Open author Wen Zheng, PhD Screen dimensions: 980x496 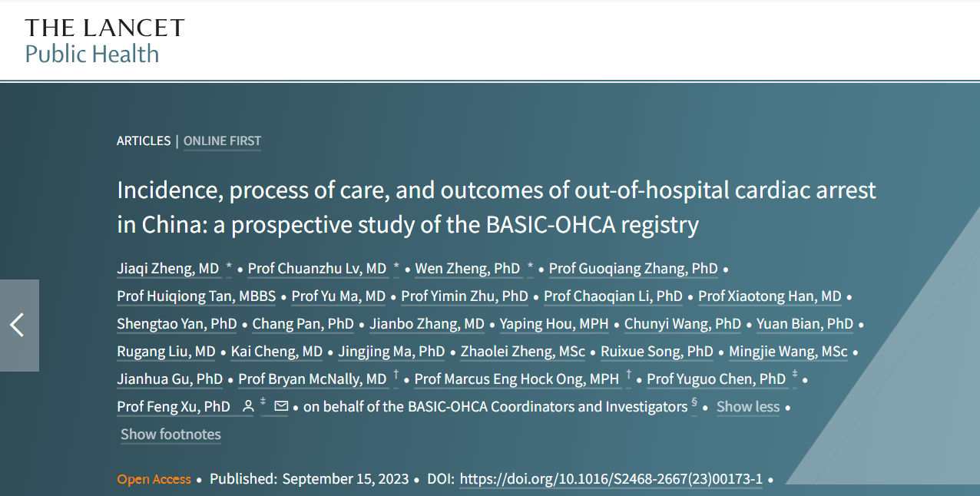[x=468, y=269]
